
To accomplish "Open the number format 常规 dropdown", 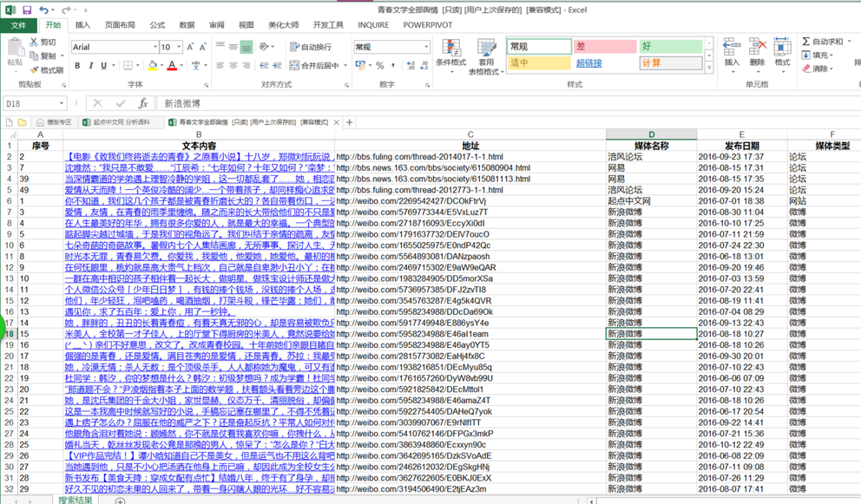I will coord(426,47).
